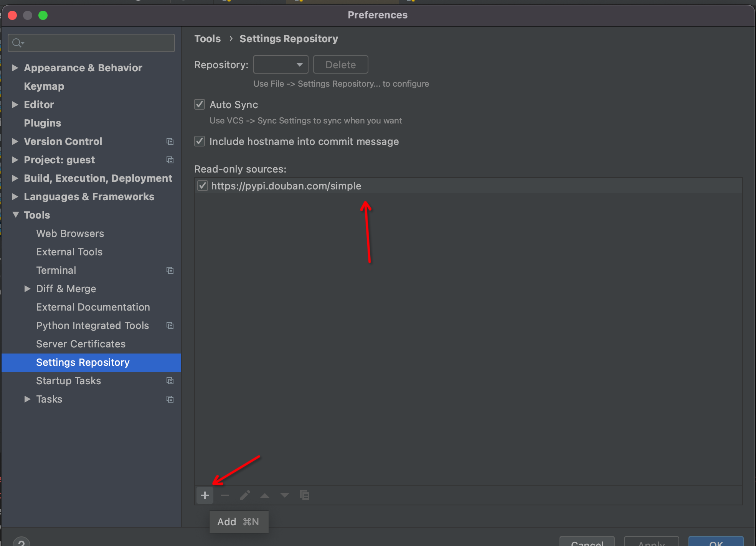756x546 pixels.
Task: Click the help question mark icon
Action: point(21,542)
